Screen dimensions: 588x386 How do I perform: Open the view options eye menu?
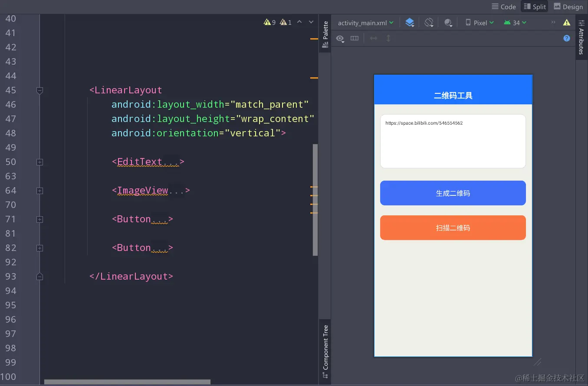point(340,39)
